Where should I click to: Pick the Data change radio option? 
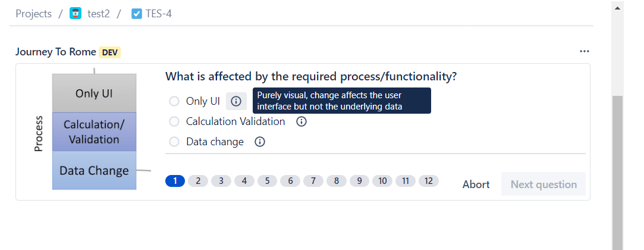[x=174, y=142]
